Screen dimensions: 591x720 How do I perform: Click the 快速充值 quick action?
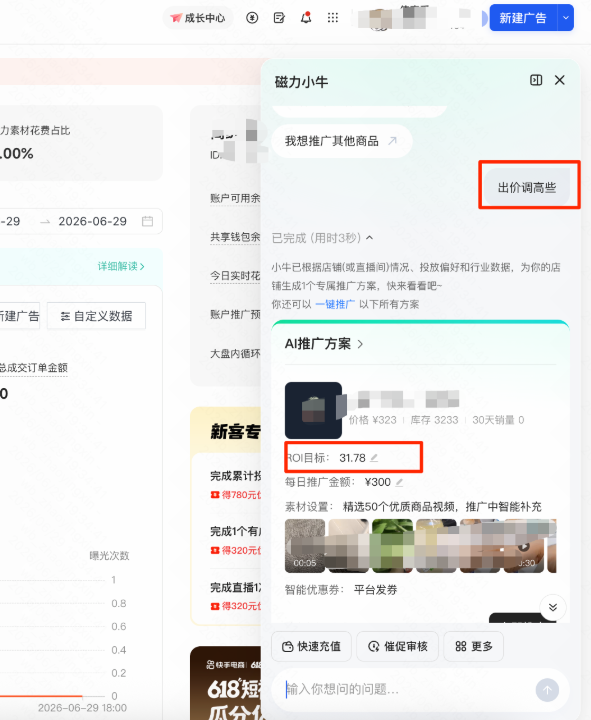[312, 647]
